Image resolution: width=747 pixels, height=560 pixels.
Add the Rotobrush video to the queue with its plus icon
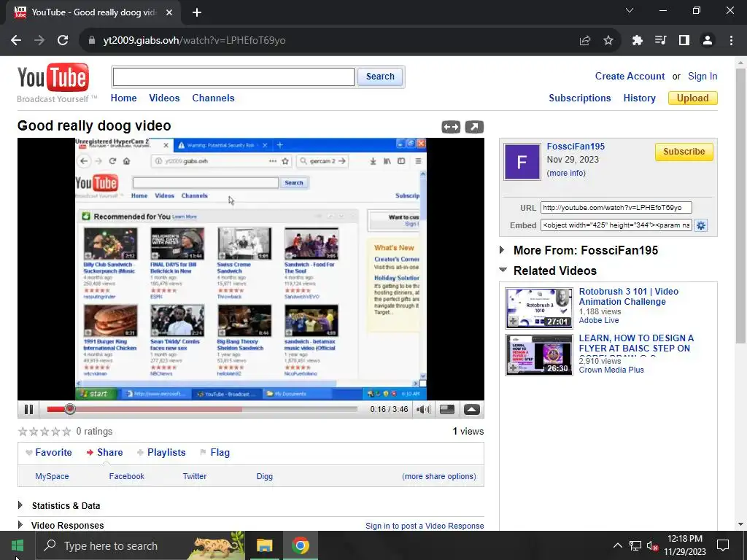tap(513, 322)
